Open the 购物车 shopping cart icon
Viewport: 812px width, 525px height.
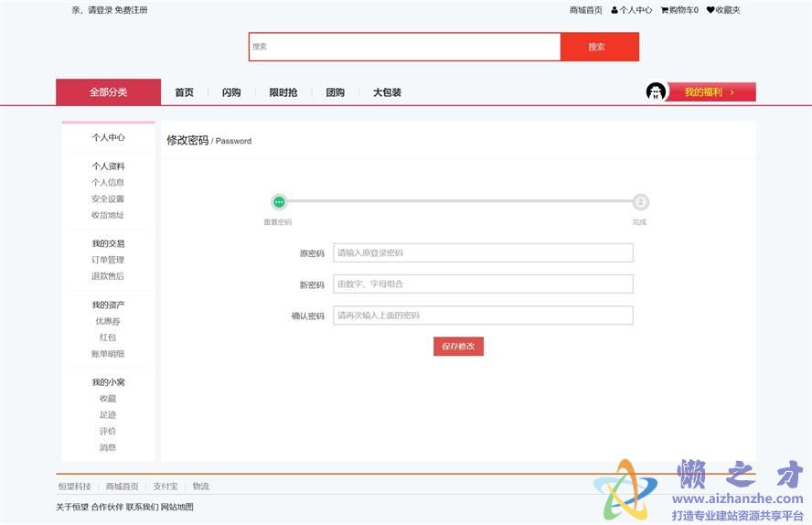[x=665, y=10]
